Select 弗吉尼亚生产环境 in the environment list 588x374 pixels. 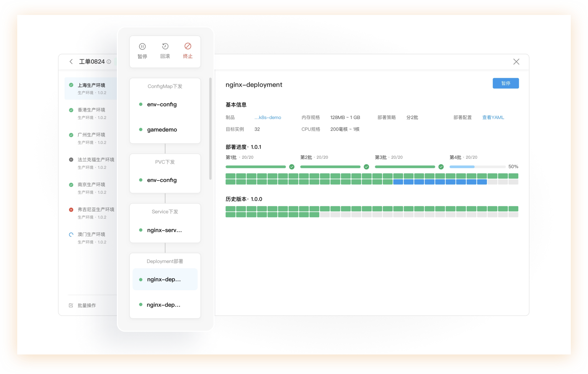[91, 213]
